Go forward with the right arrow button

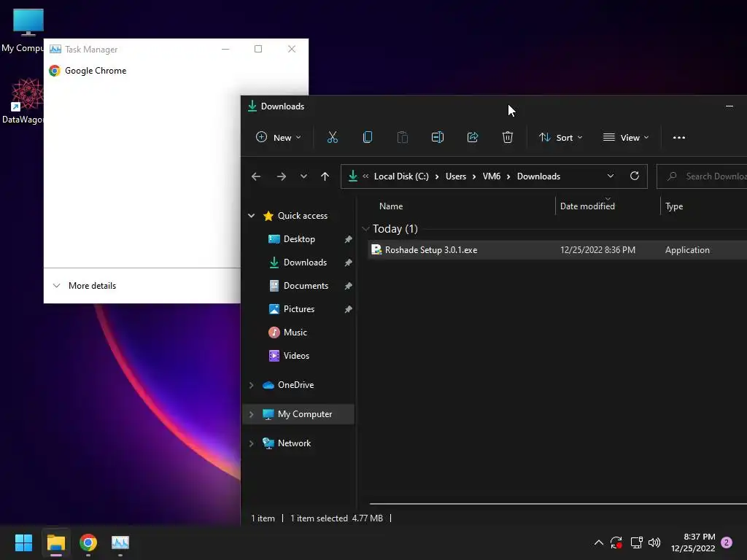282,176
